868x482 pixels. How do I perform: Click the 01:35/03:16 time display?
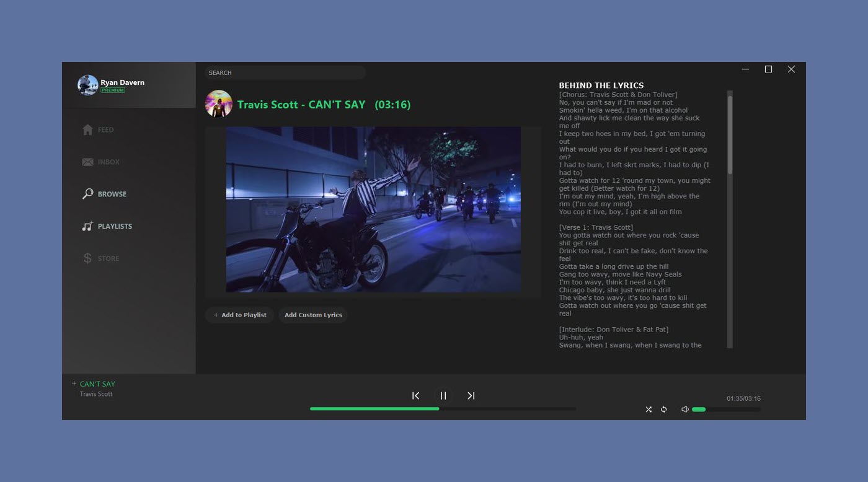(743, 398)
